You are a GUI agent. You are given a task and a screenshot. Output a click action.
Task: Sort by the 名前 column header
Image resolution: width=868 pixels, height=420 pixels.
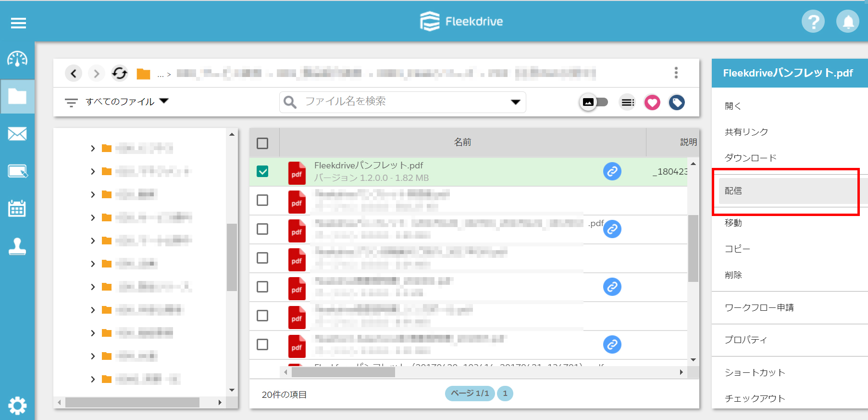(x=462, y=142)
